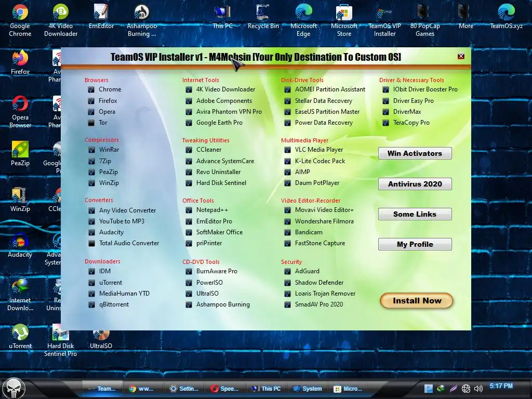
Task: Open EmEditor desktop icon
Action: pos(101,17)
